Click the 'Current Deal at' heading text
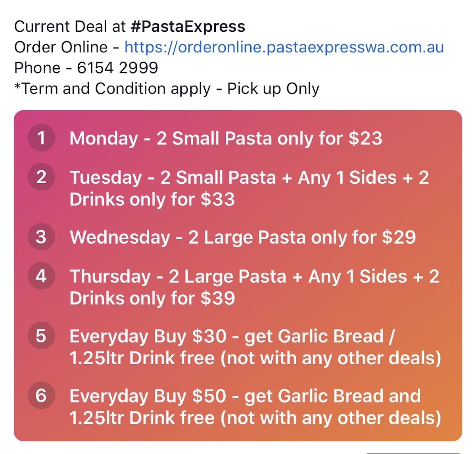The width and height of the screenshot is (476, 454). 70,27
